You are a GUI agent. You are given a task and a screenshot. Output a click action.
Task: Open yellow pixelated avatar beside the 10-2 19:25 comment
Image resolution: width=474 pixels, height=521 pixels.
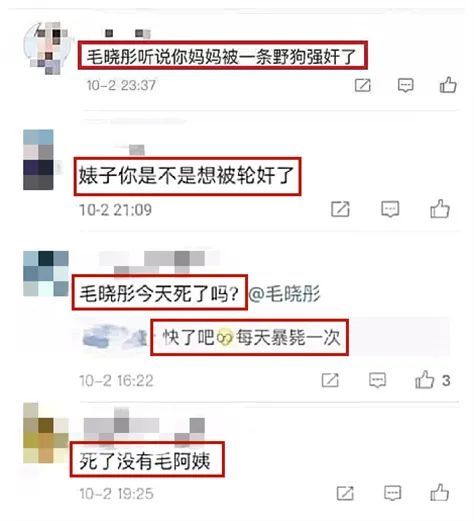click(46, 433)
